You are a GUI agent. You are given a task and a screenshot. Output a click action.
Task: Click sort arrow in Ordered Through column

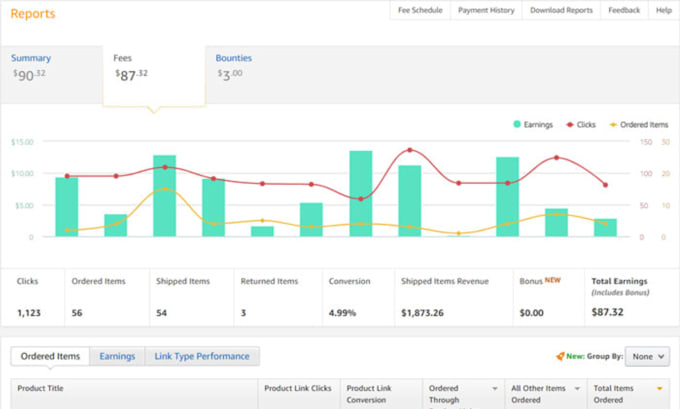pos(495,389)
